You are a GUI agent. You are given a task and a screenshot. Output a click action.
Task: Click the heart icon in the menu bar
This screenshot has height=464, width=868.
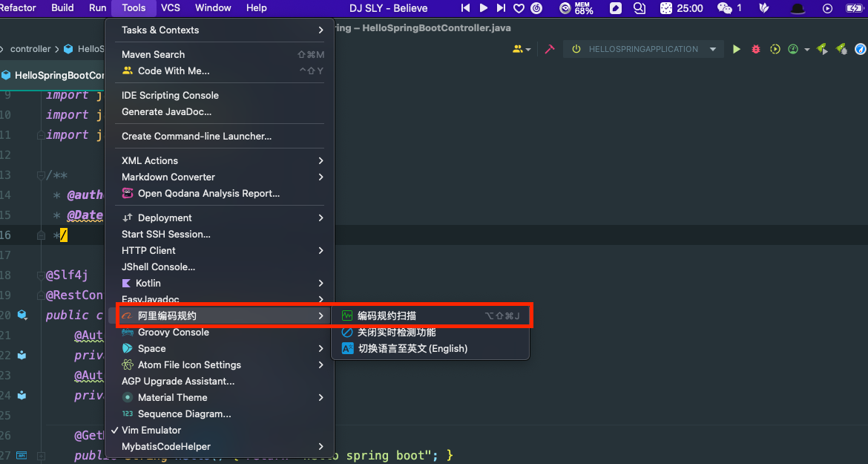[519, 7]
